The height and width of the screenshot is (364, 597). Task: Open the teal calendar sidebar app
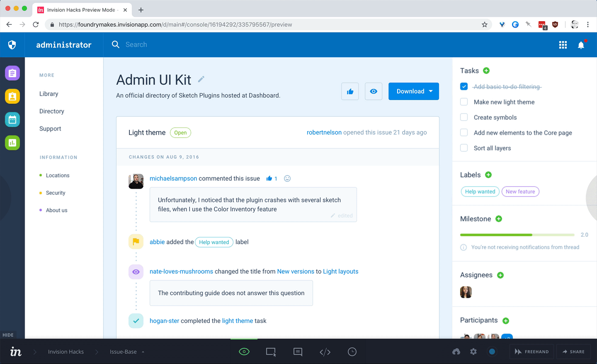[12, 120]
